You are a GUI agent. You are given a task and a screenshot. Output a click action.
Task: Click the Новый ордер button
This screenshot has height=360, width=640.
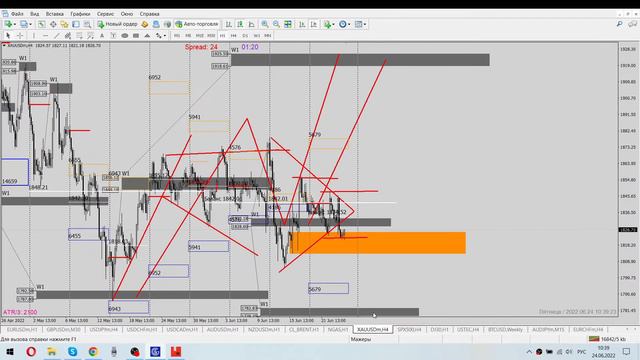(x=118, y=24)
